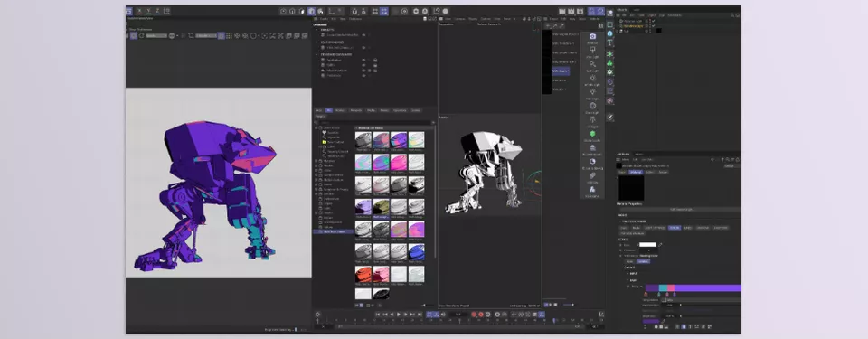The width and height of the screenshot is (868, 339).
Task: Open the View menu of the viewport
Action: (448, 19)
